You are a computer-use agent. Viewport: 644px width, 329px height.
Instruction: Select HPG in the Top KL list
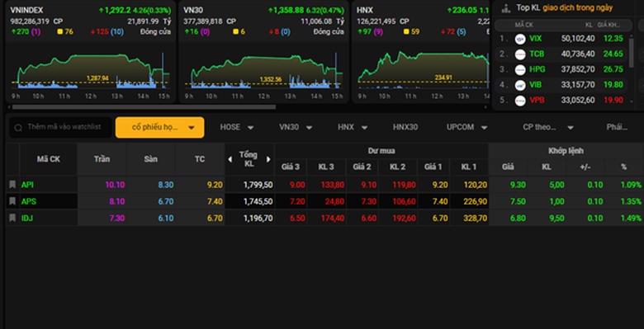537,69
